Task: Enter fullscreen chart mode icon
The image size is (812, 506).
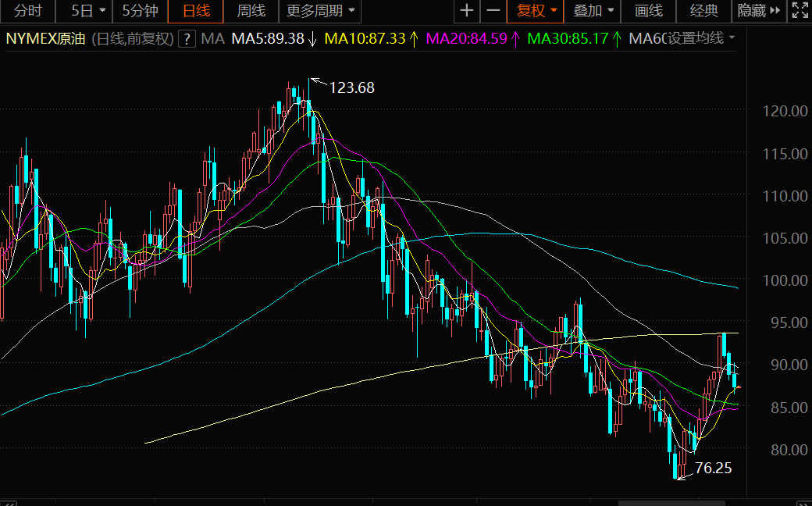Action: (x=800, y=11)
